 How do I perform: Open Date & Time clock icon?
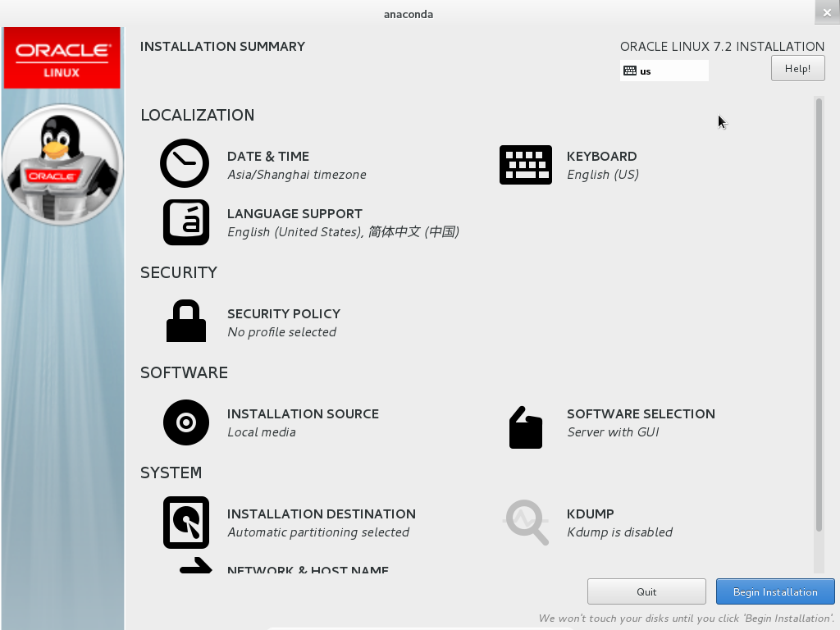pos(185,163)
